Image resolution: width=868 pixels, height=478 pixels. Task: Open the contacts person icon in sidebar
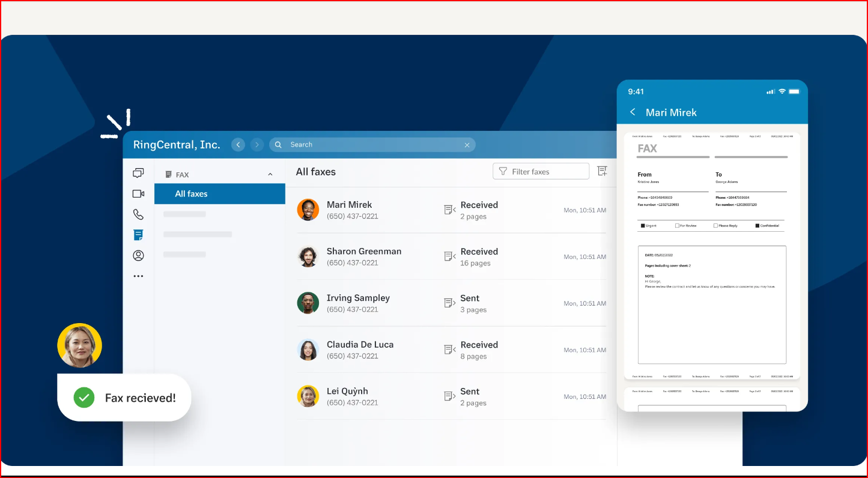click(x=138, y=255)
